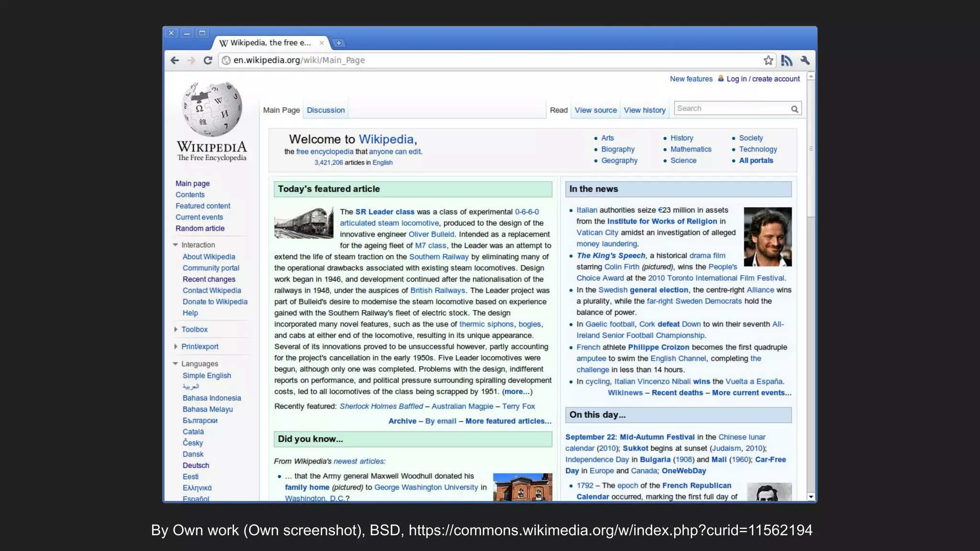The height and width of the screenshot is (551, 980).
Task: Open the New features link
Action: pyautogui.click(x=691, y=79)
